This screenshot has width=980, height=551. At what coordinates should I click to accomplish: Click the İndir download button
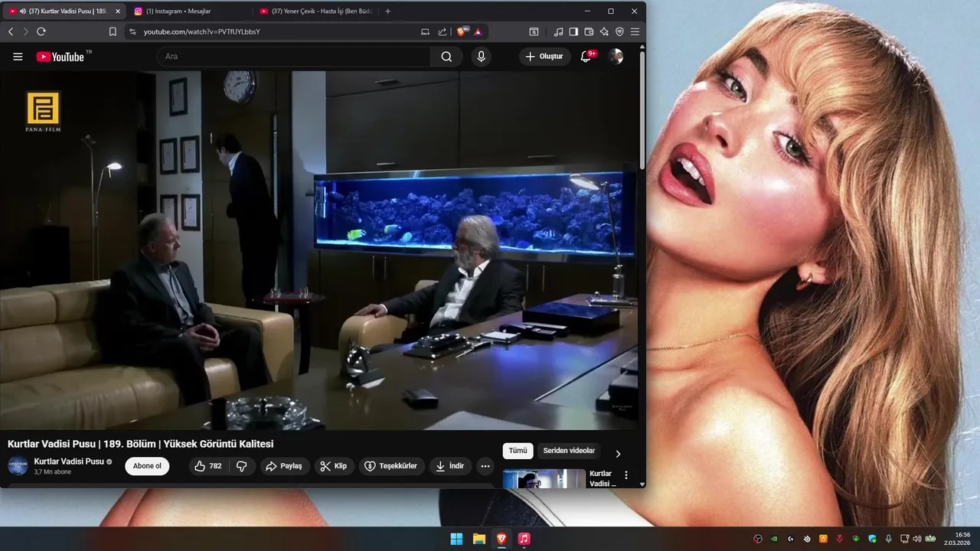point(449,466)
